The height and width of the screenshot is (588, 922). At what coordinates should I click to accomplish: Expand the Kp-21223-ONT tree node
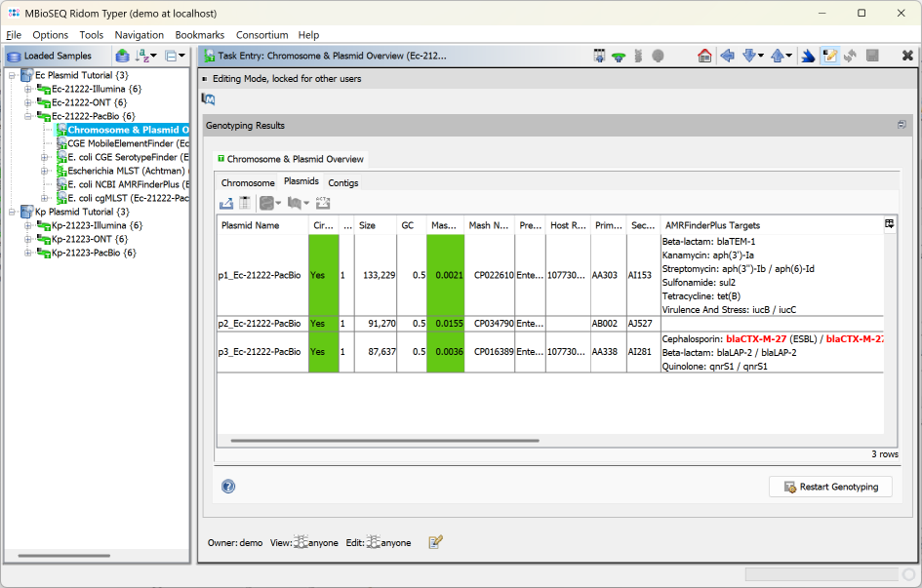[27, 239]
